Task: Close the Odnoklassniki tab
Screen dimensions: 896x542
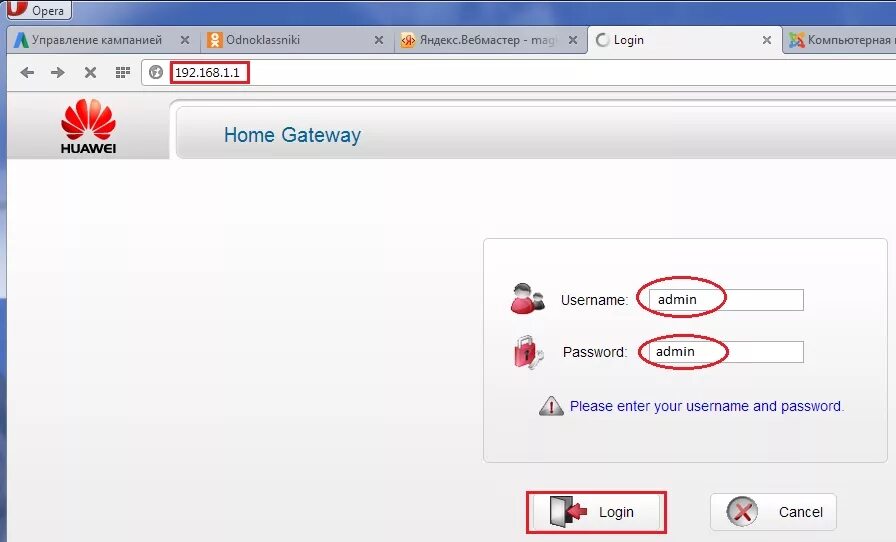Action: point(379,40)
